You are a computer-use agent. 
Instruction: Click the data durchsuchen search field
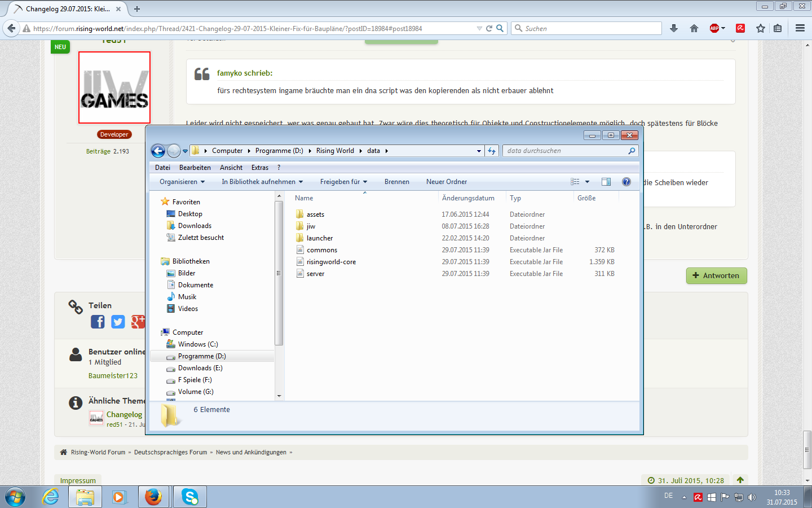click(x=564, y=151)
